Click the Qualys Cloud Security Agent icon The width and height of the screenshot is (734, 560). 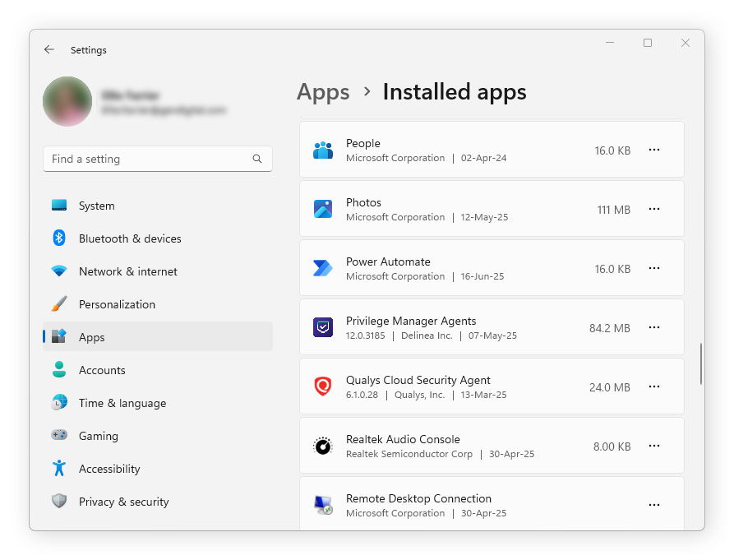322,386
